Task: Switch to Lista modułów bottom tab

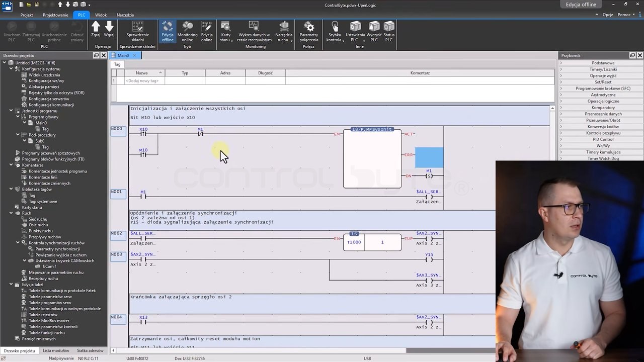Action: point(56,350)
